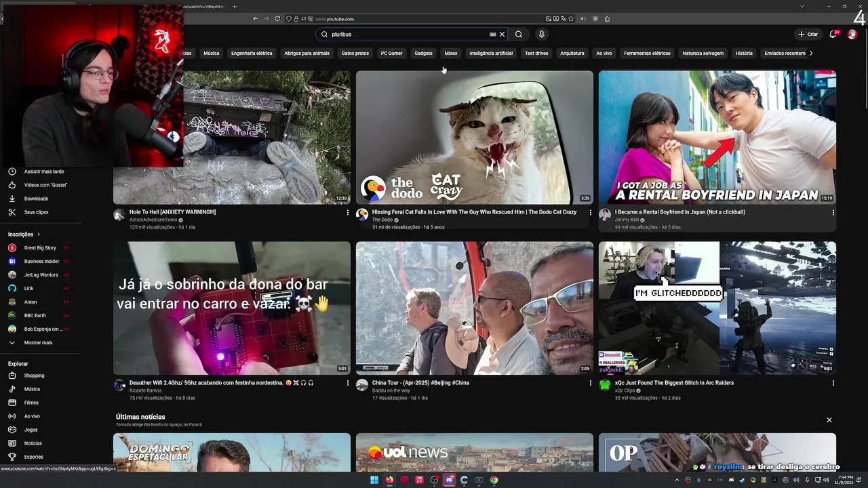Select the Gadgets chip

point(423,53)
